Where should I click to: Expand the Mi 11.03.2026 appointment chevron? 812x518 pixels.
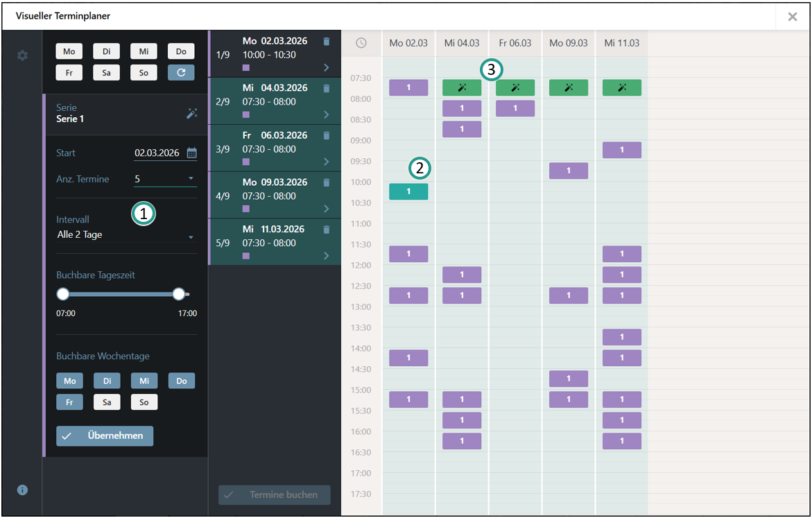(x=327, y=256)
